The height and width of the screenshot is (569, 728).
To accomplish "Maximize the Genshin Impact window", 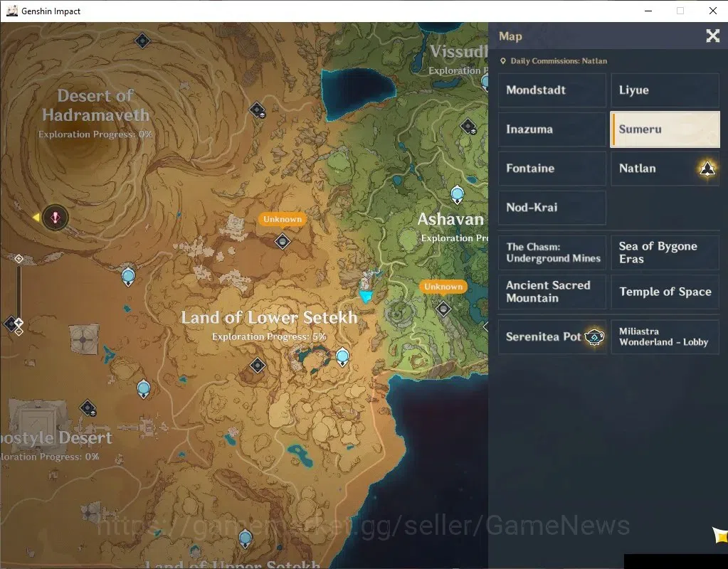I will point(680,11).
